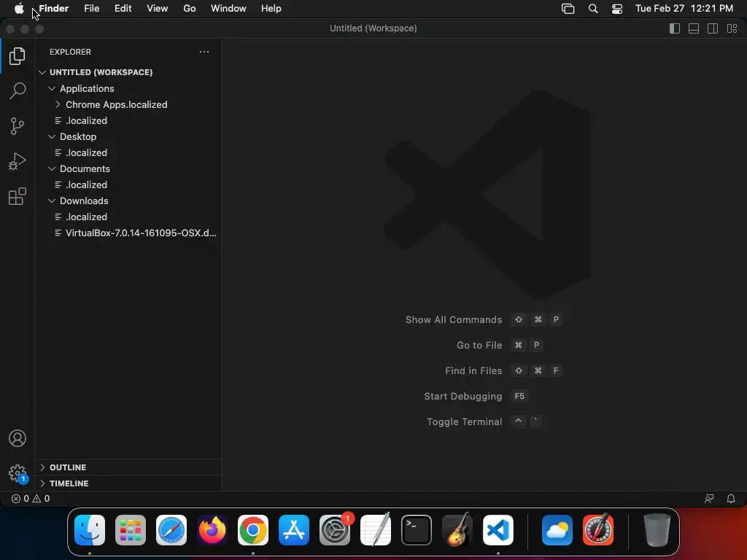This screenshot has height=560, width=747.
Task: Open App Store from the Dock
Action: (294, 530)
